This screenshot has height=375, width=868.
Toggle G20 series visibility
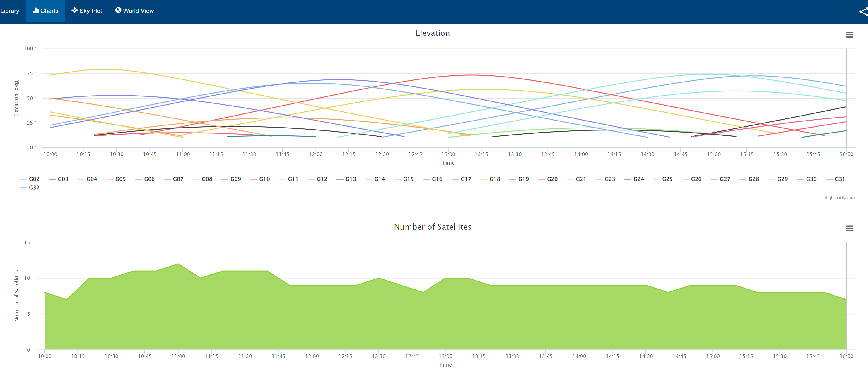(552, 179)
